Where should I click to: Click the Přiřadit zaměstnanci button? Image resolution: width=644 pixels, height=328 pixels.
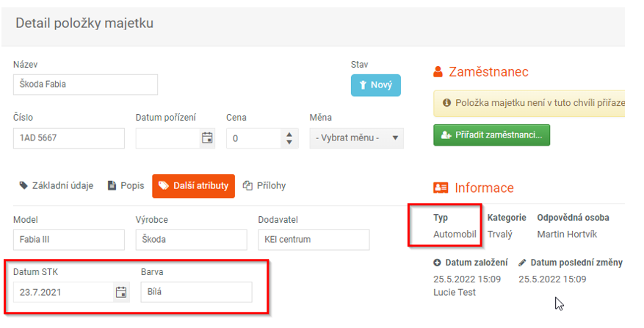[x=491, y=135]
